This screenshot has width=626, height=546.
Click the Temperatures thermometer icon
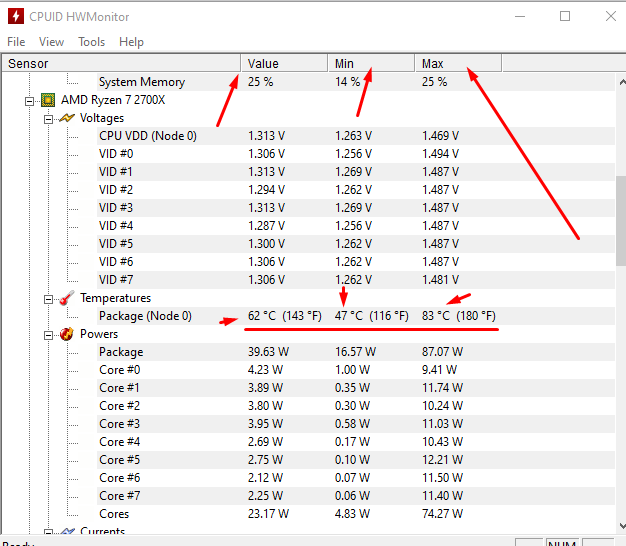67,298
